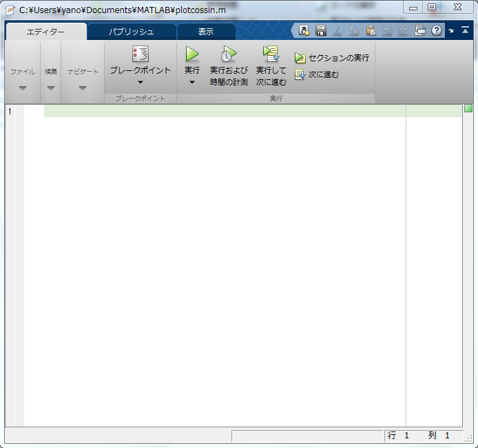Click the 実行および時間の計測 label
Image resolution: width=478 pixels, height=448 pixels.
(229, 77)
